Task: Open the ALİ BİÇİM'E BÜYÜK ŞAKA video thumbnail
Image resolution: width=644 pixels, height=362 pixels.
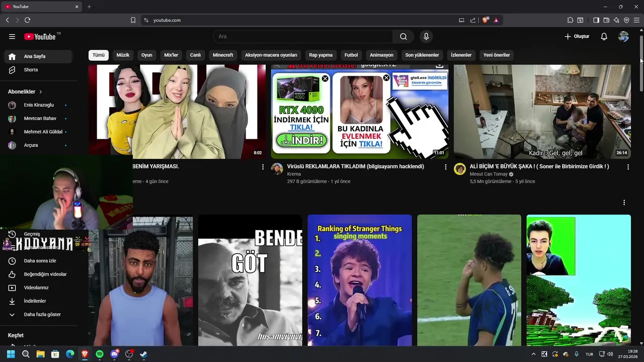Action: [x=542, y=112]
